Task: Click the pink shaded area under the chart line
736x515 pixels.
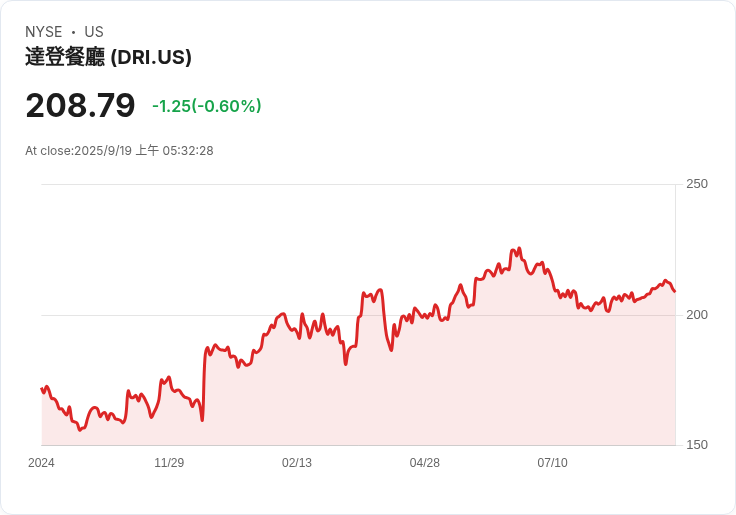Action: pos(400,400)
